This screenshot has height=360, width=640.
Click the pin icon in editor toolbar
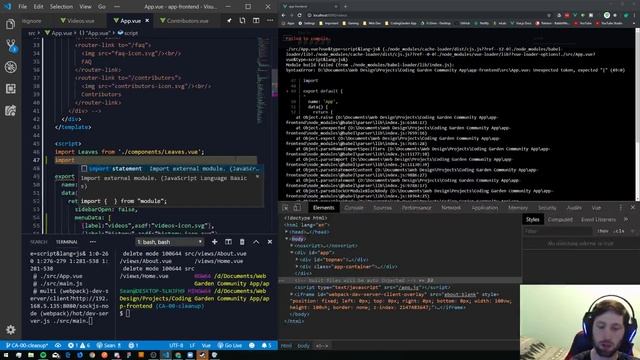coord(229,20)
